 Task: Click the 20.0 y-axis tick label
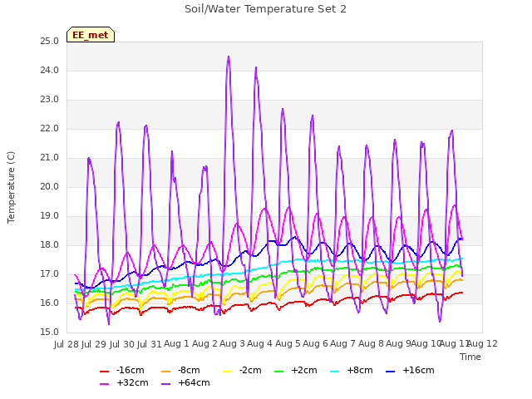[x=50, y=186]
